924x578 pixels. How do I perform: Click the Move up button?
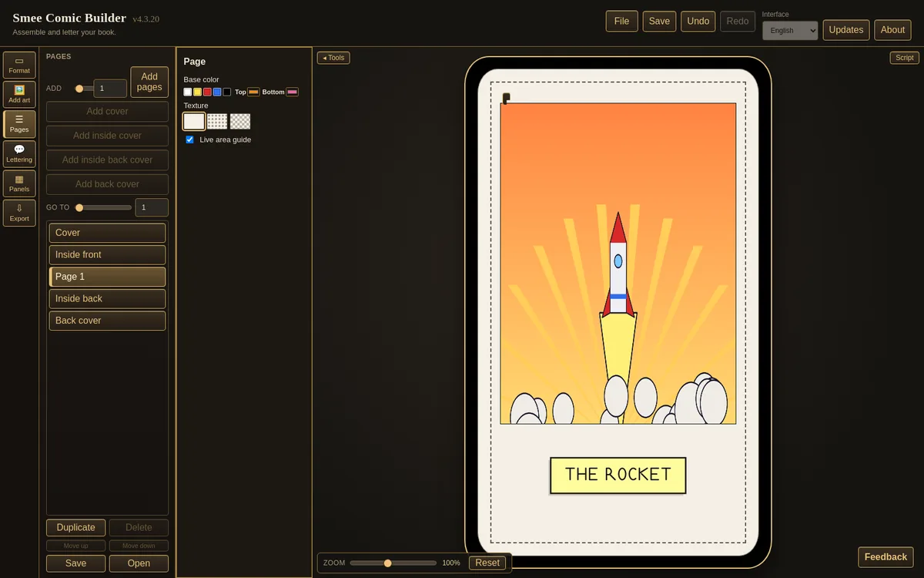point(75,546)
